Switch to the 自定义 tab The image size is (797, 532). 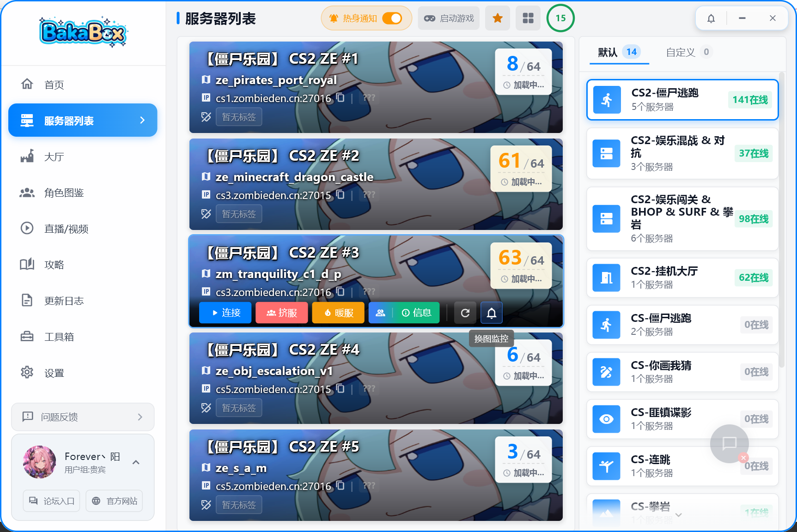point(688,52)
